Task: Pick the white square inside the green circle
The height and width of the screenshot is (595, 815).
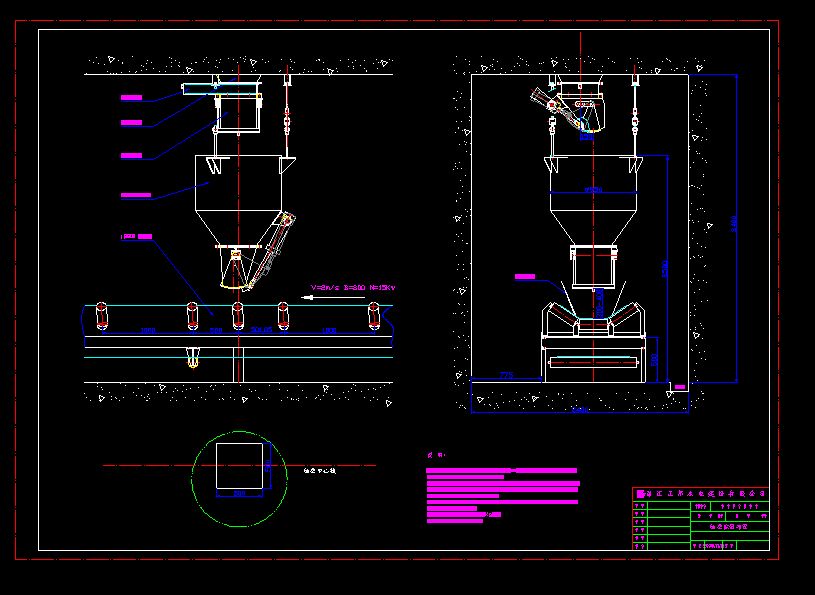Action: pos(239,466)
